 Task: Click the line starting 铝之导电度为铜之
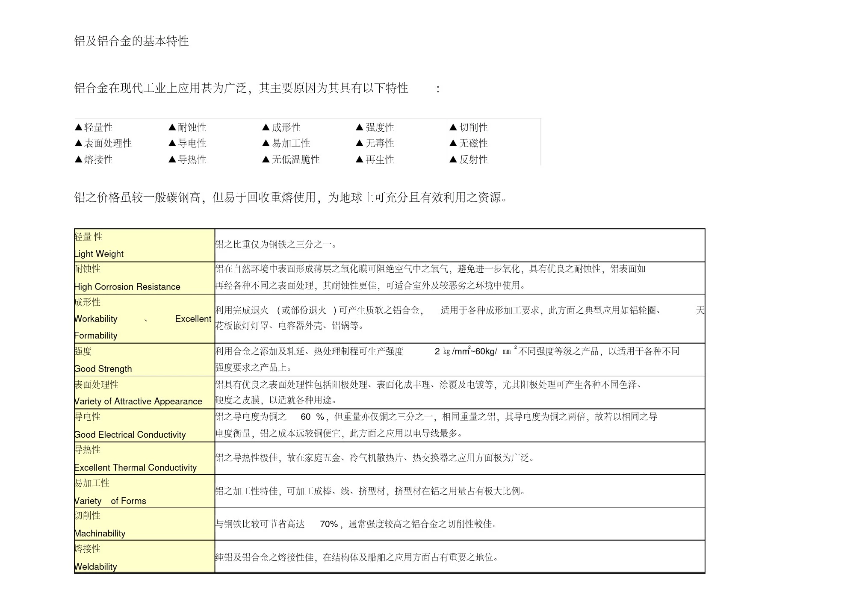pyautogui.click(x=436, y=417)
